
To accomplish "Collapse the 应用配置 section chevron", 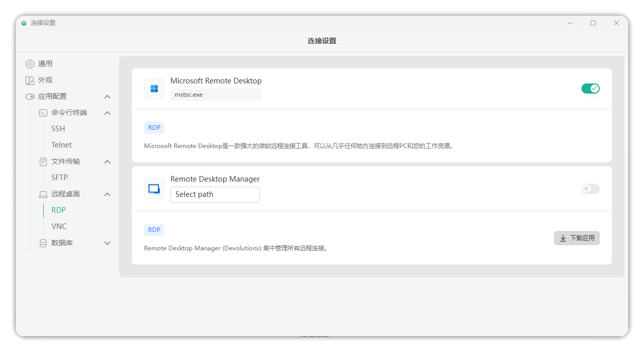I will (x=107, y=97).
